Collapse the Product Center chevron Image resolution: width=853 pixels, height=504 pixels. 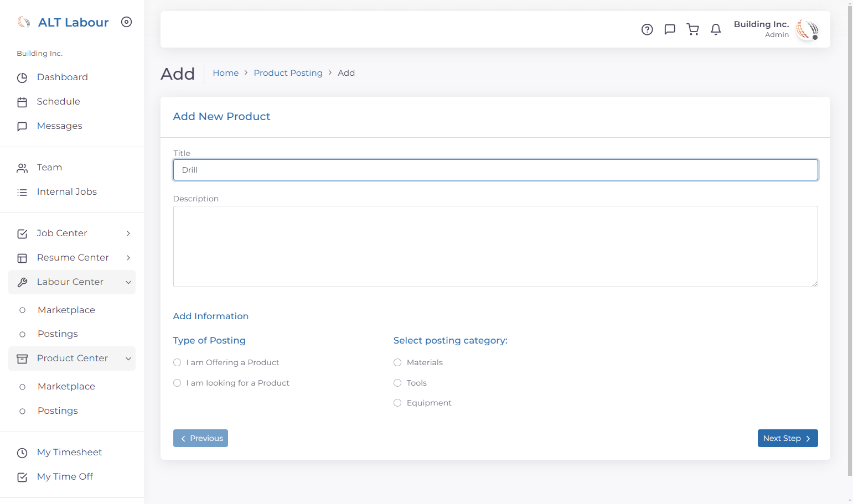128,358
